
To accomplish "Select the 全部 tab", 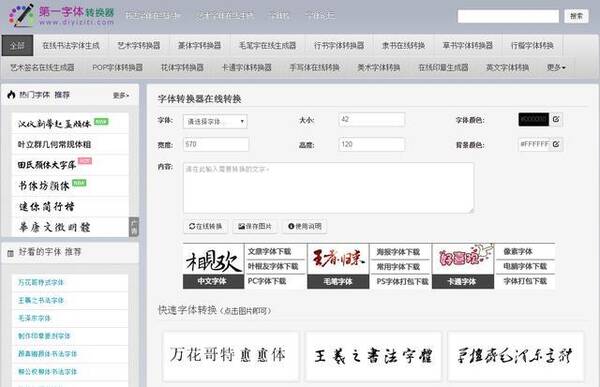I will point(17,46).
